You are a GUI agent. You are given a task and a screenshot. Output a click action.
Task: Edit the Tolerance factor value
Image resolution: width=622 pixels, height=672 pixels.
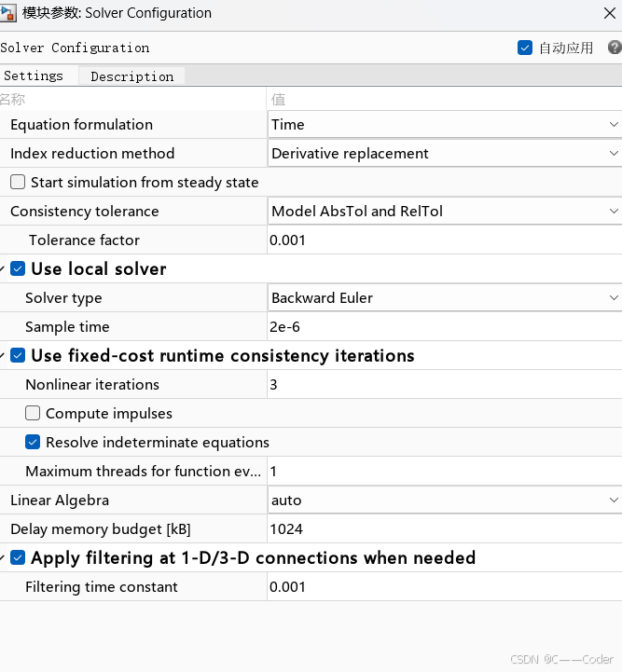[x=444, y=240]
